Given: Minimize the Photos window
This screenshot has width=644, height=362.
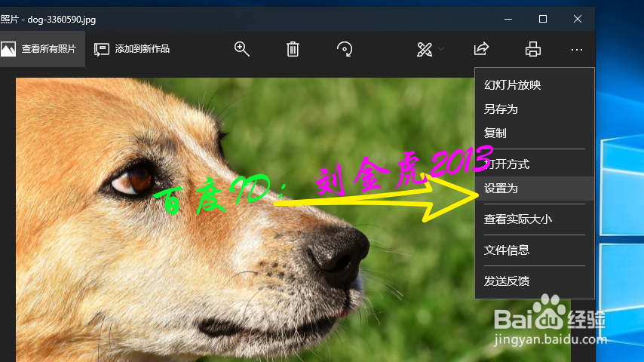Looking at the screenshot, I should [x=508, y=19].
